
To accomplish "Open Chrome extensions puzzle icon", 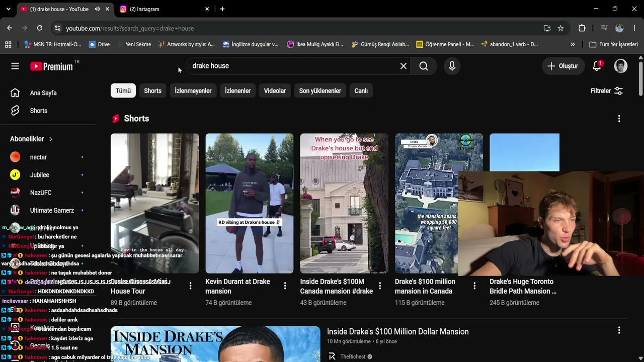I will (582, 28).
